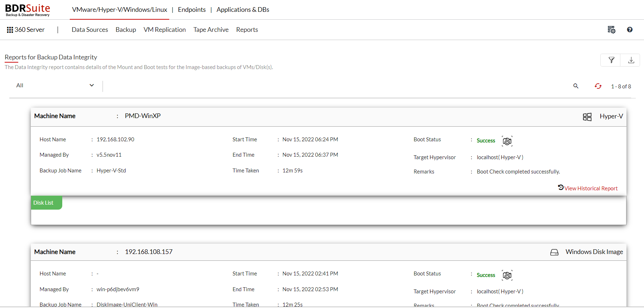Viewport: 644px width, 308px height.
Task: Click the search magnifier icon
Action: [576, 86]
